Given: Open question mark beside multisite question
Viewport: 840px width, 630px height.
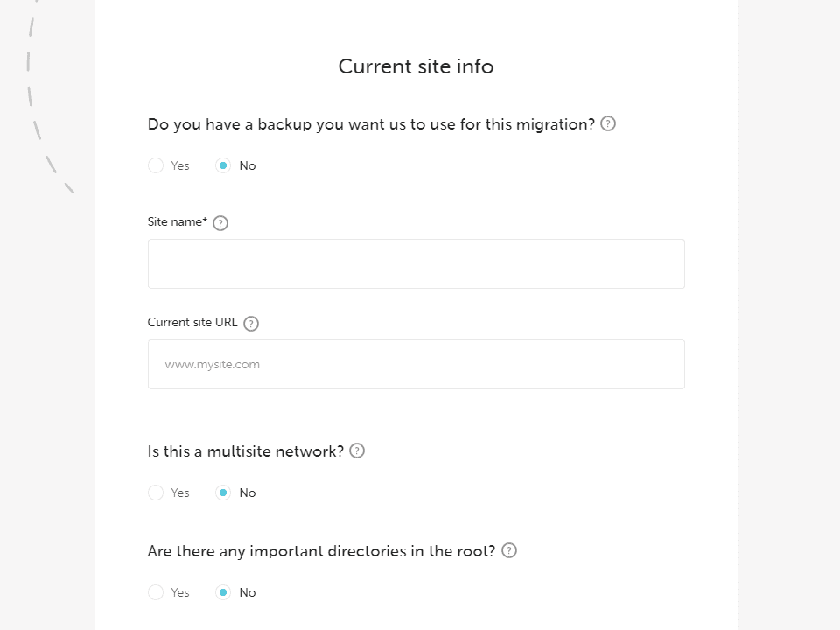Looking at the screenshot, I should (356, 451).
